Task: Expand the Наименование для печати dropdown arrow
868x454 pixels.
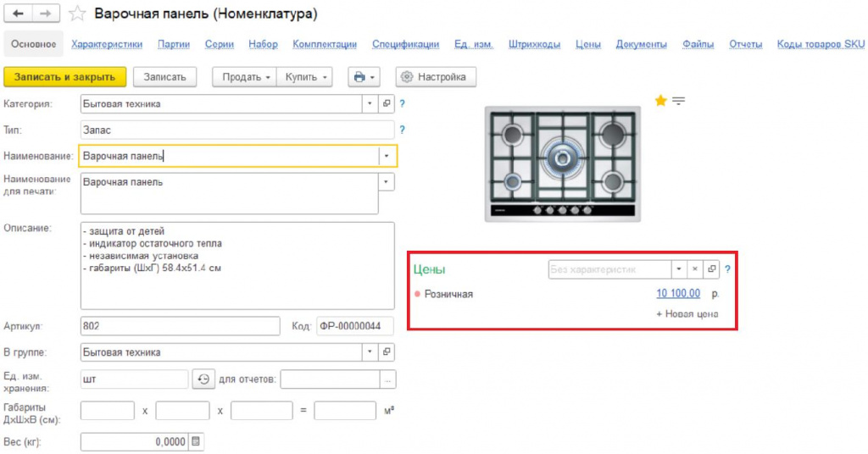Action: click(387, 182)
